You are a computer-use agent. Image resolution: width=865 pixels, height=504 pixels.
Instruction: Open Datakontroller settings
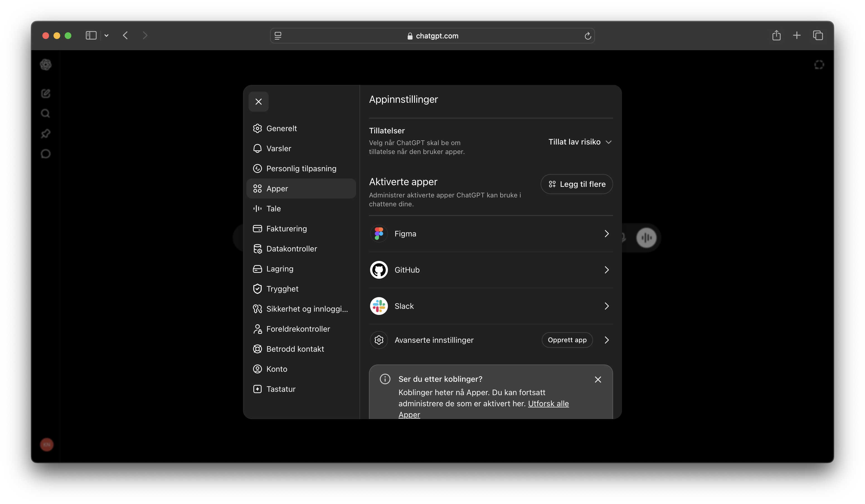point(301,249)
